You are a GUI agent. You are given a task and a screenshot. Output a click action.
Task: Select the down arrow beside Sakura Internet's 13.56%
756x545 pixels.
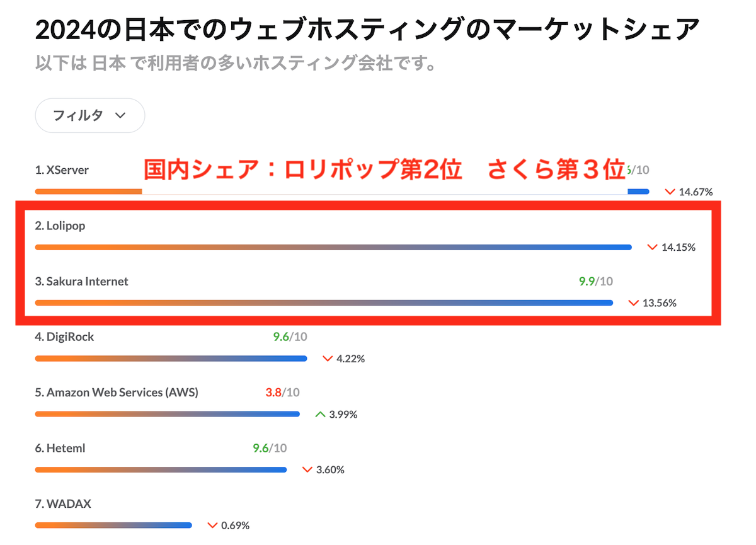coord(633,302)
